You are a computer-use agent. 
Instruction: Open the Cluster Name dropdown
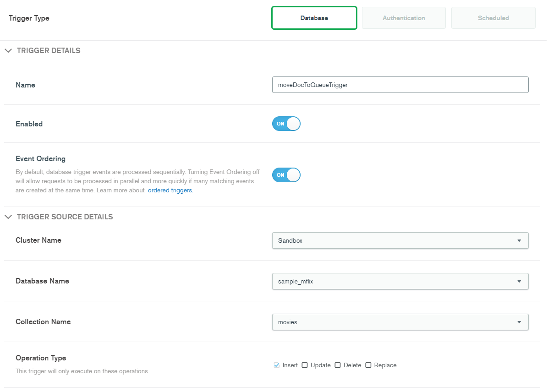pos(400,240)
